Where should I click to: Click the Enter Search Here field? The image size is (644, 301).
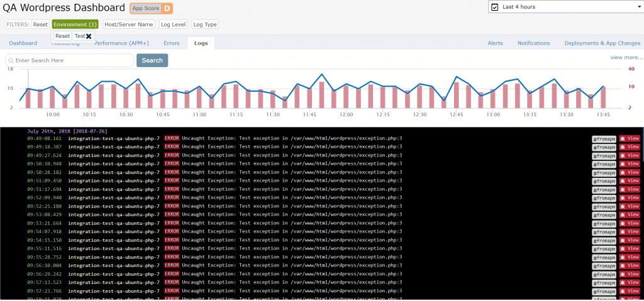click(x=70, y=60)
